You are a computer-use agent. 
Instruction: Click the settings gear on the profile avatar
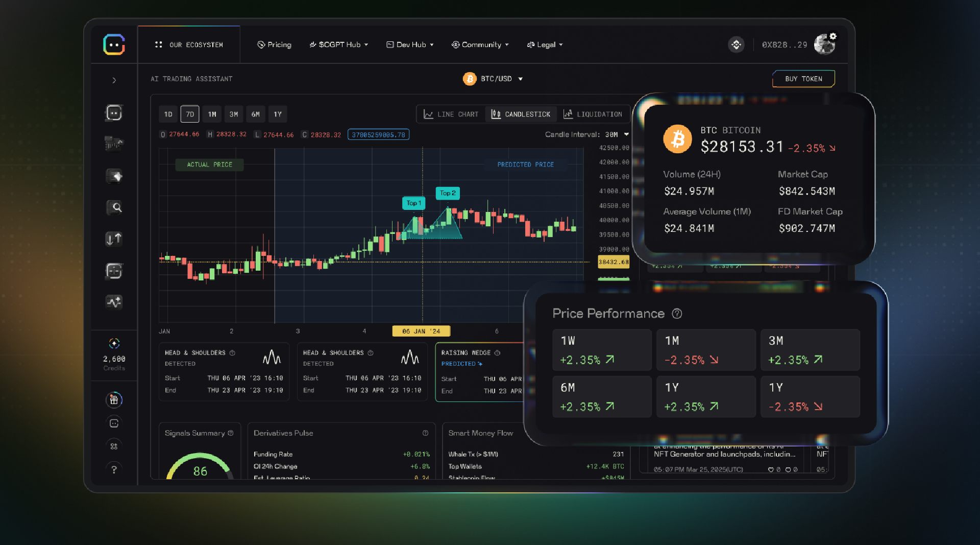tap(832, 36)
